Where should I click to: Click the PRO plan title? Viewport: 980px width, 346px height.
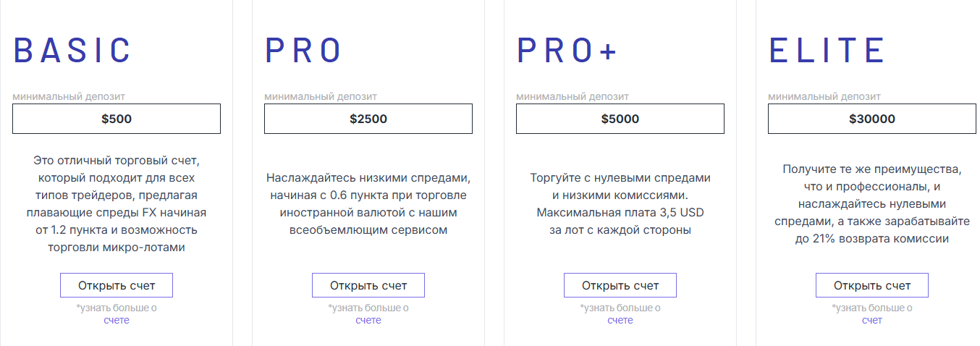coord(303,50)
